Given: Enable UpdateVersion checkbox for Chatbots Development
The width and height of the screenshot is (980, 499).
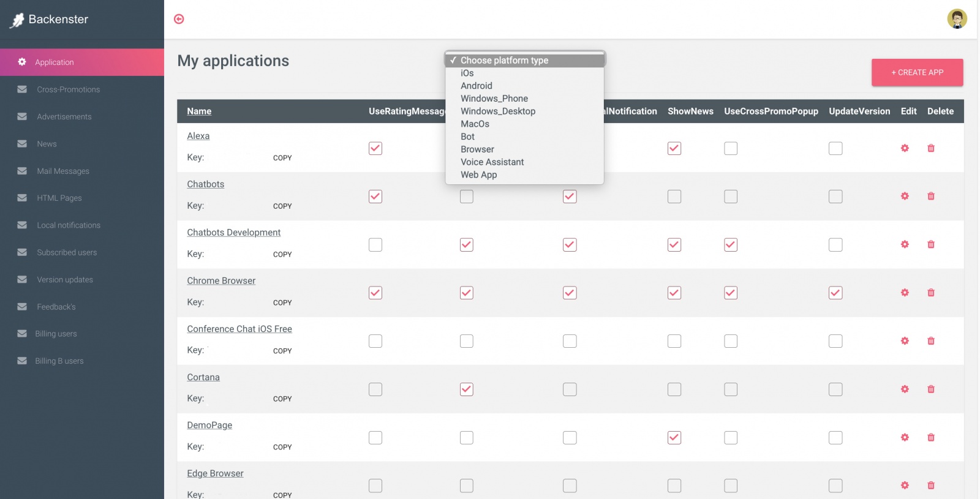Looking at the screenshot, I should pos(835,245).
